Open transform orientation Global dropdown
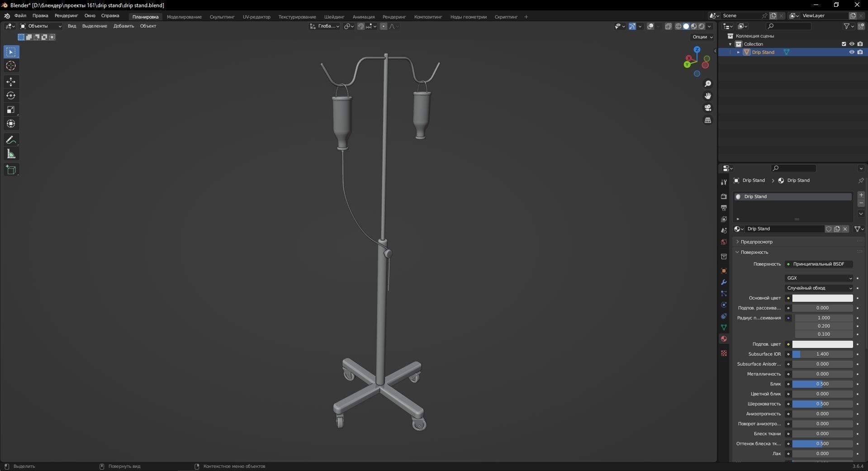868x471 pixels. 325,26
